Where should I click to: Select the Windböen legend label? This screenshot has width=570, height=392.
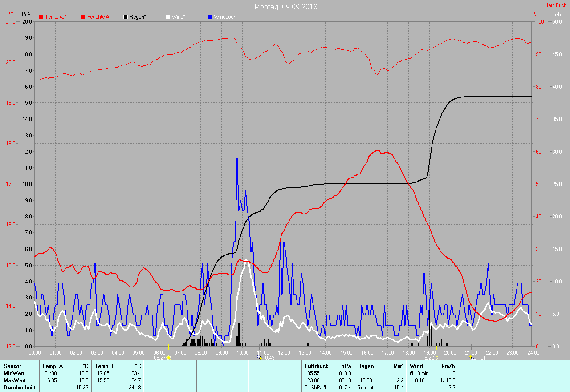(225, 17)
